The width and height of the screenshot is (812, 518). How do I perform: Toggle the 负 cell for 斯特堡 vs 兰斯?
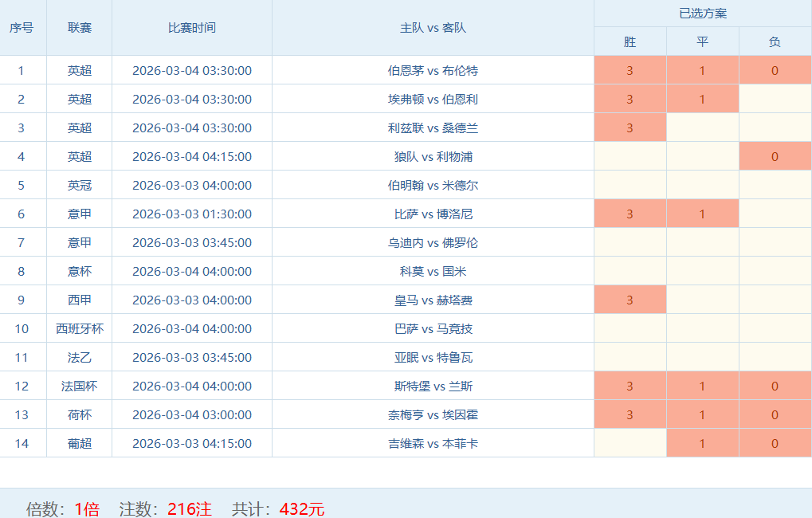(775, 386)
